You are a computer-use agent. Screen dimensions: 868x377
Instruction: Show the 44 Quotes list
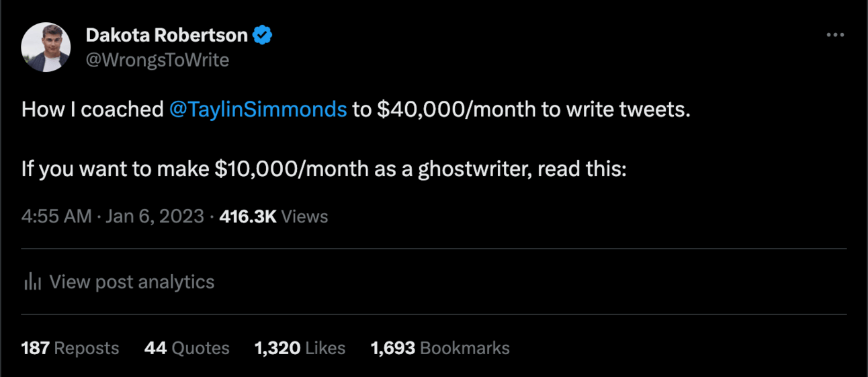coord(187,348)
